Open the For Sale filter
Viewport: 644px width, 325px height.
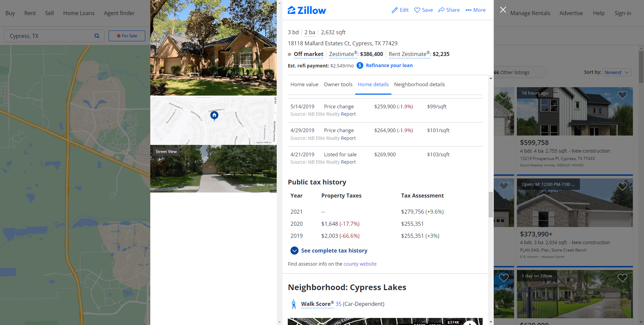click(127, 36)
